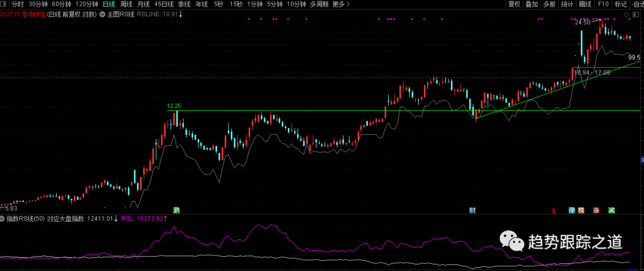Image resolution: width=644 pixels, height=271 pixels.
Task: Click the 停 event marker
Action: pyautogui.click(x=572, y=210)
